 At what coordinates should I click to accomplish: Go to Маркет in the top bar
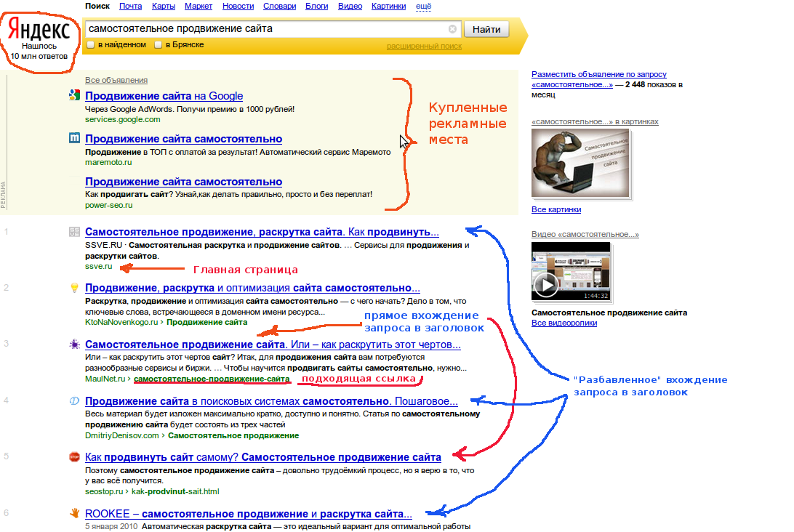tap(198, 6)
